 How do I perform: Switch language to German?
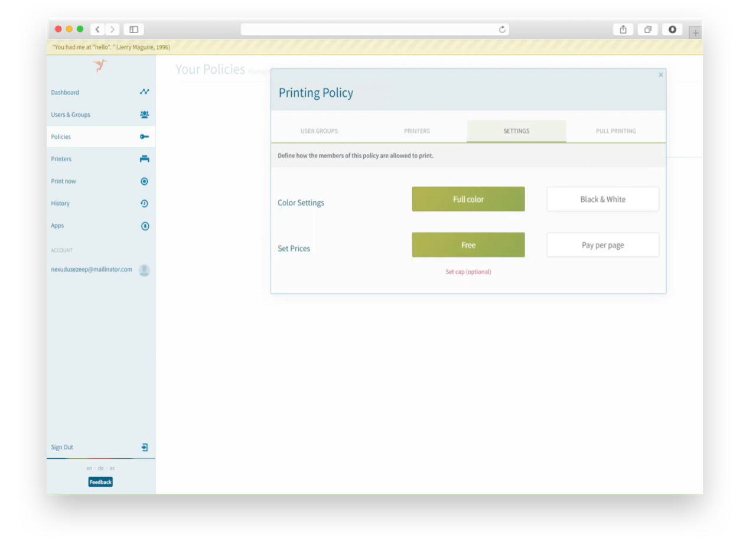100,468
